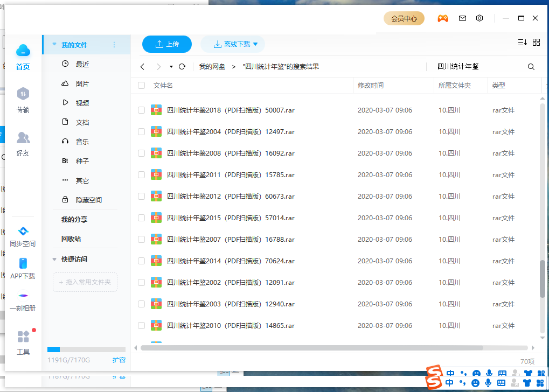Open 一刻相册 album
This screenshot has height=392, width=549.
tap(23, 296)
